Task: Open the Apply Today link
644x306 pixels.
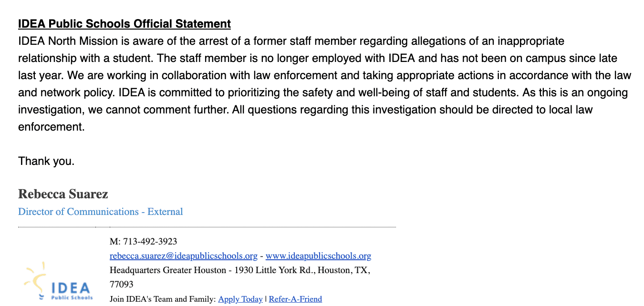Action: point(240,299)
